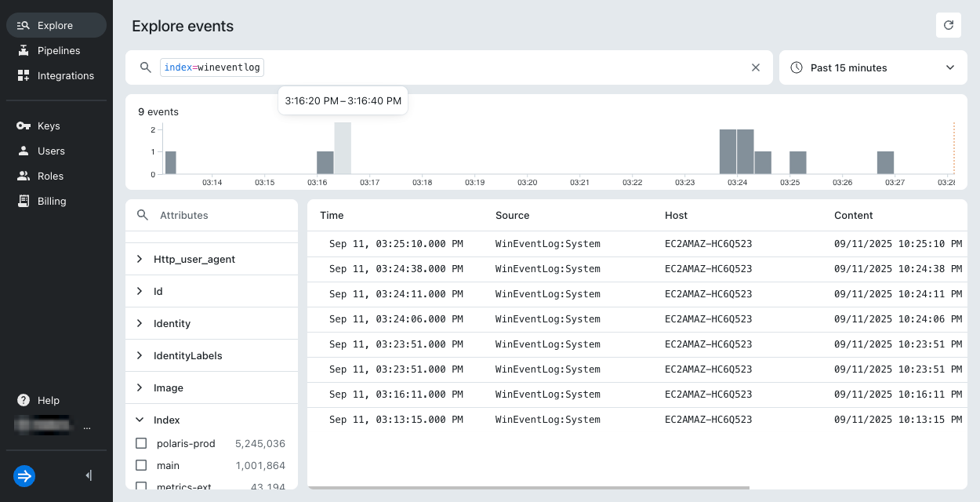This screenshot has height=502, width=980.
Task: Sort by the Source column header
Action: (512, 215)
